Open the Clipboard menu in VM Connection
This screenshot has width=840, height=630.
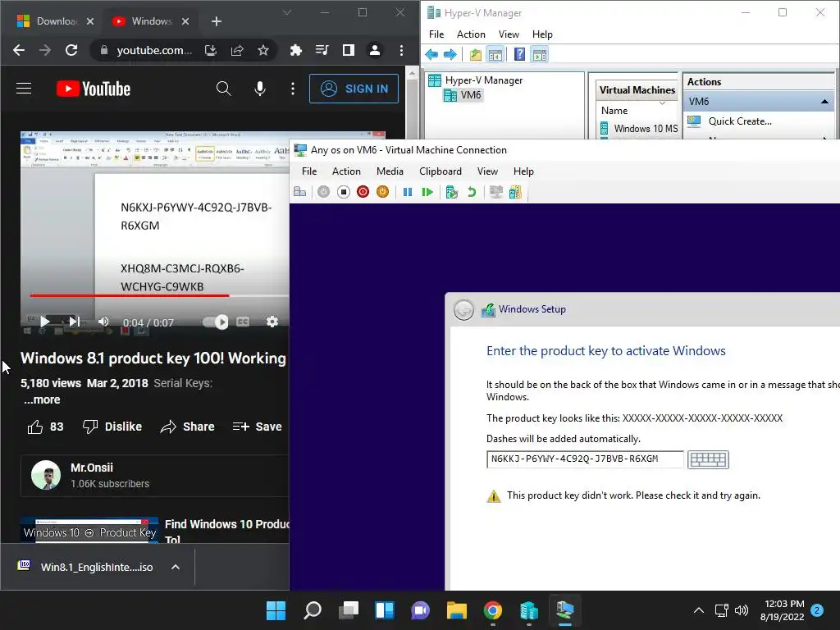(441, 171)
